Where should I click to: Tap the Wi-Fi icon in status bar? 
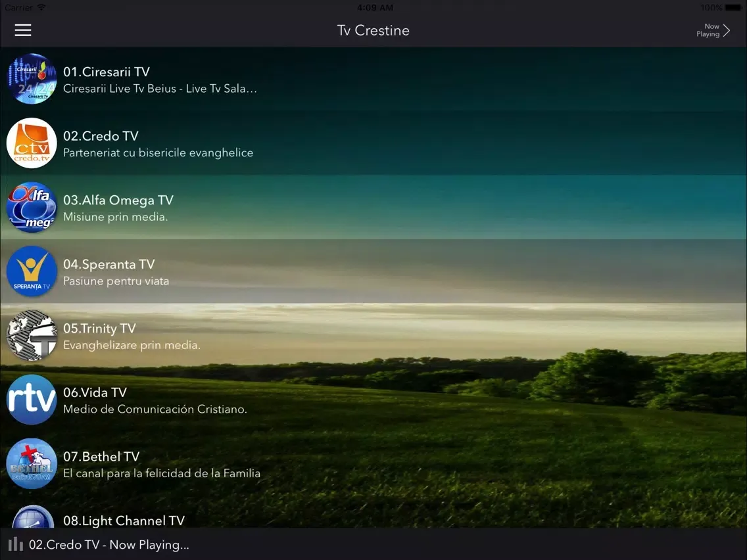pos(41,8)
